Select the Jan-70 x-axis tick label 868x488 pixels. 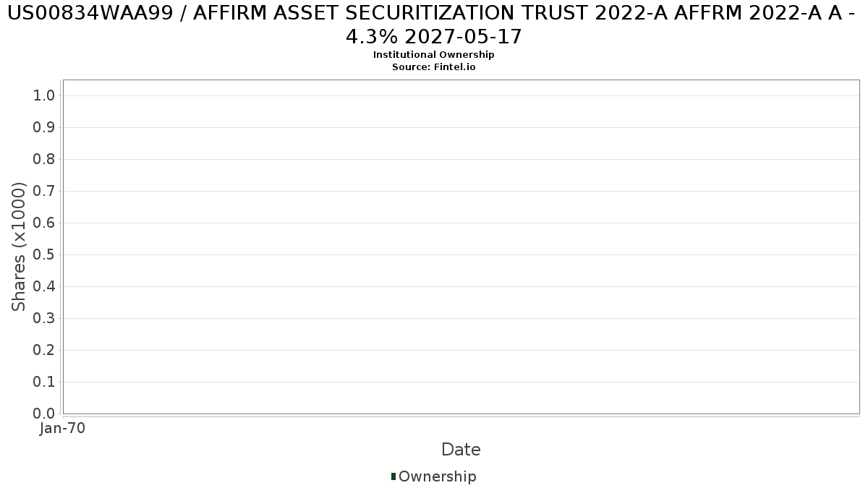[63, 428]
